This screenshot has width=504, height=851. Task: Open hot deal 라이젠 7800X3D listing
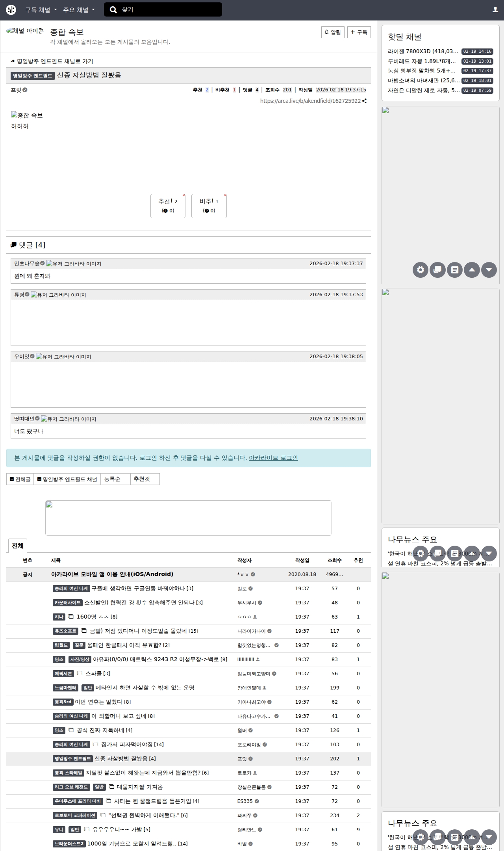423,52
